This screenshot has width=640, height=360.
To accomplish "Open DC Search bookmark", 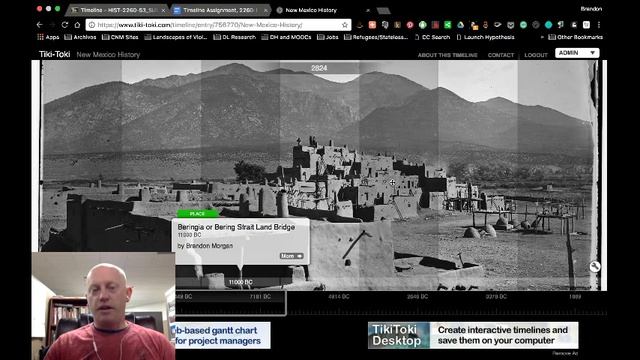I will click(433, 37).
